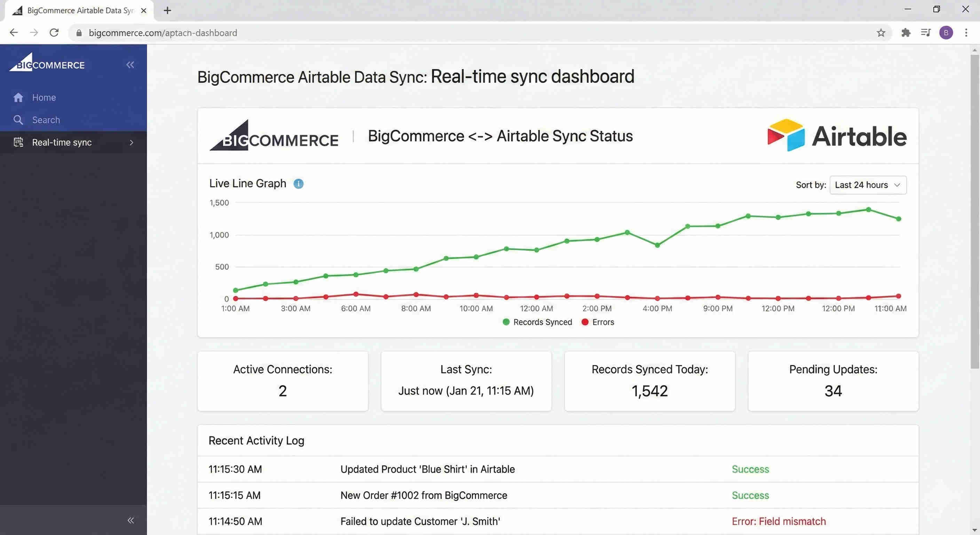Image resolution: width=980 pixels, height=535 pixels.
Task: Click the red error point at 6:00 AM
Action: 356,294
